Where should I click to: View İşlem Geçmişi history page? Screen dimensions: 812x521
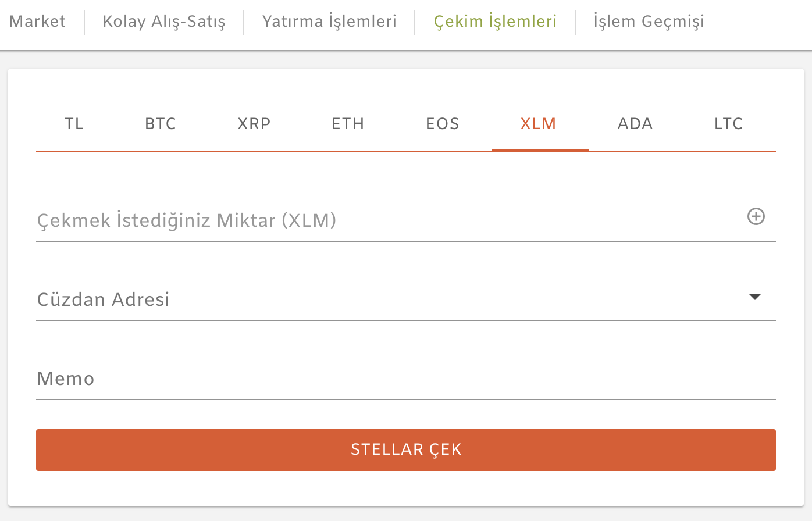click(x=649, y=22)
